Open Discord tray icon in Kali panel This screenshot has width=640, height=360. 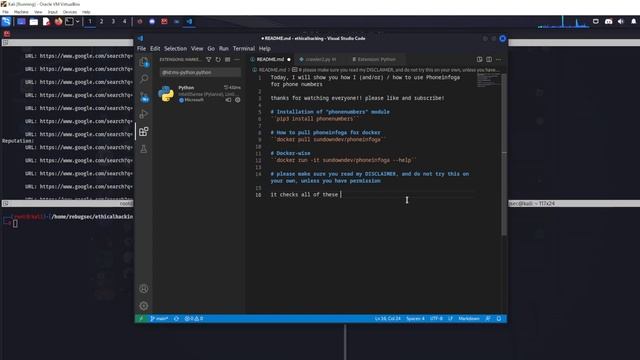coord(608,21)
